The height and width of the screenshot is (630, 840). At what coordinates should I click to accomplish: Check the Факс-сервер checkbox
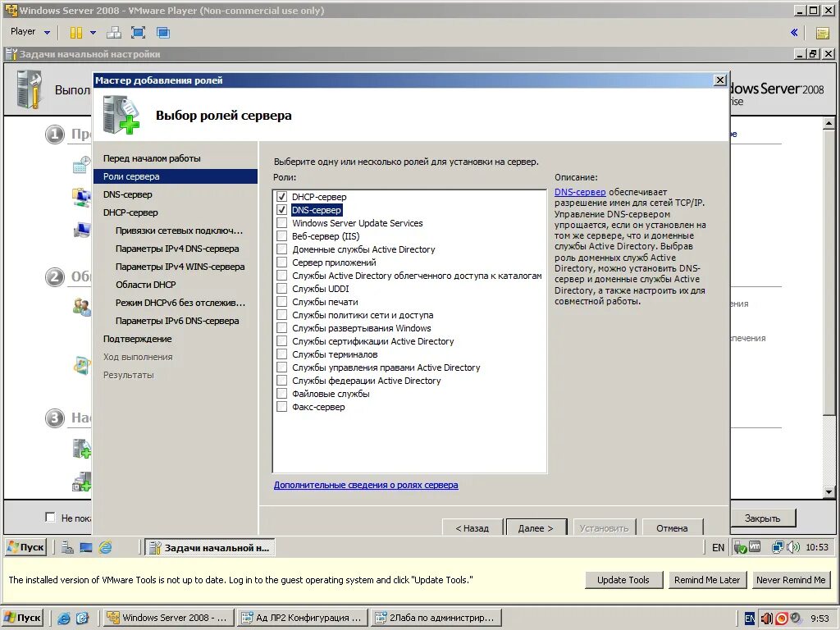pyautogui.click(x=282, y=407)
